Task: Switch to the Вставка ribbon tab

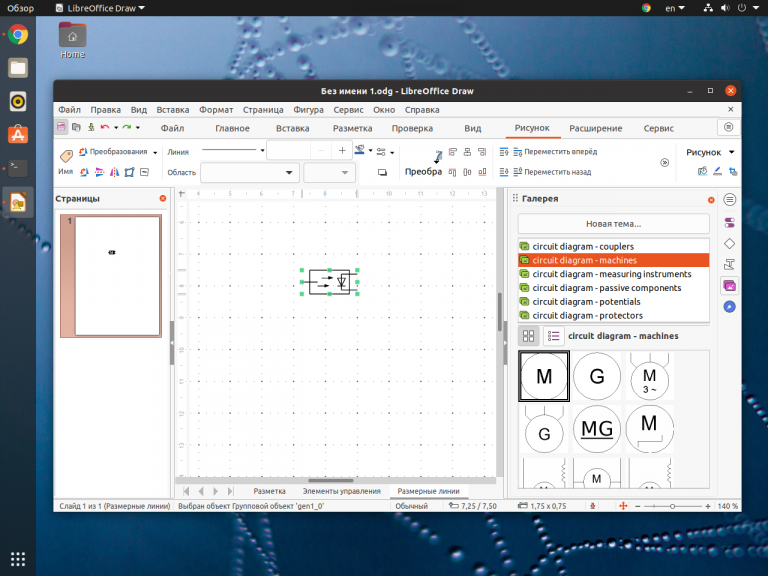Action: click(x=292, y=128)
